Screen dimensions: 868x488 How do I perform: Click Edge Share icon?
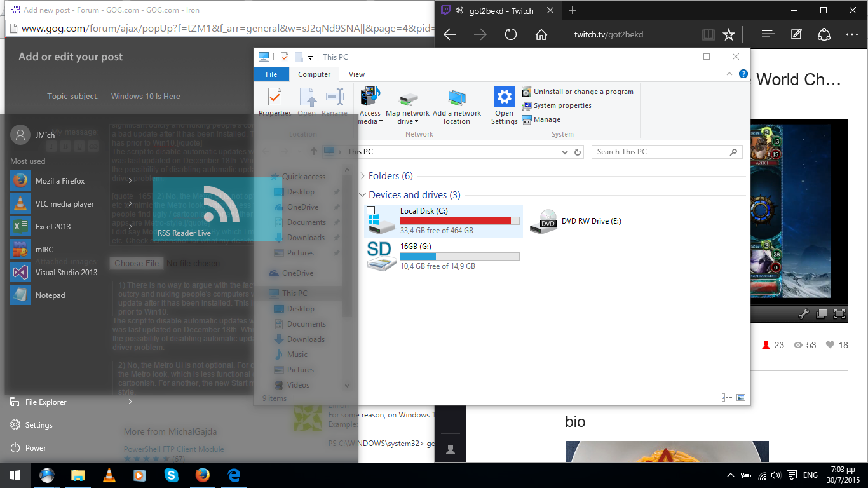pyautogui.click(x=824, y=34)
